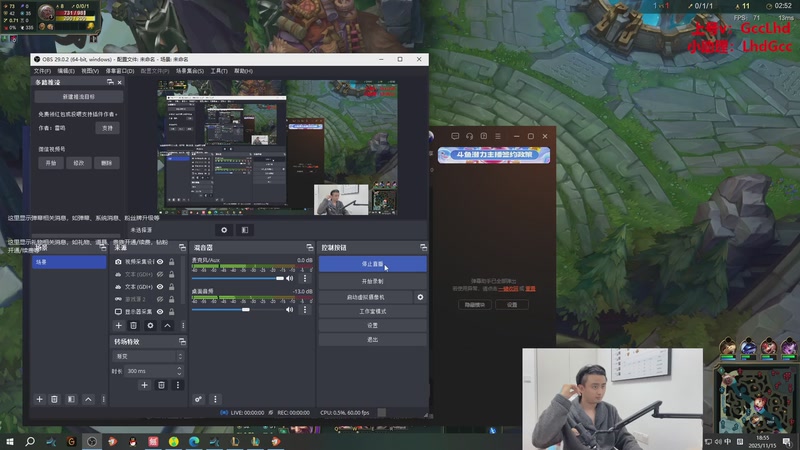The image size is (800, 450).
Task: Undock the Sources panel via float icon
Action: tap(182, 247)
